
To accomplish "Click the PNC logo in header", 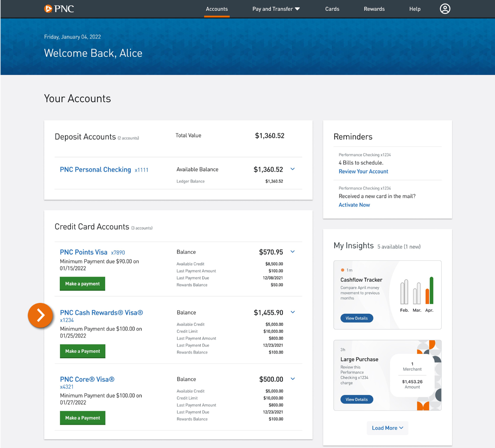I will point(59,9).
